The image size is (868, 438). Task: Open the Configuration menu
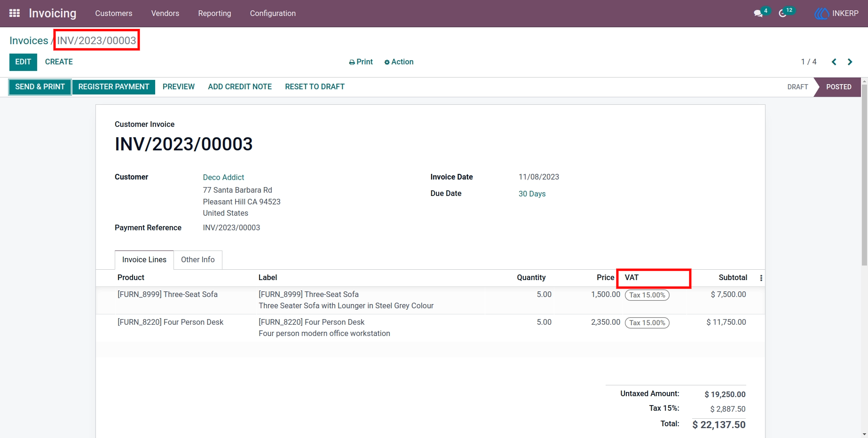pyautogui.click(x=273, y=14)
